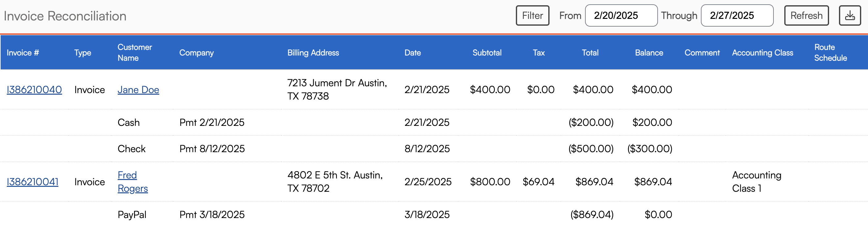
Task: Sort by Route Schedule column header
Action: [x=830, y=53]
